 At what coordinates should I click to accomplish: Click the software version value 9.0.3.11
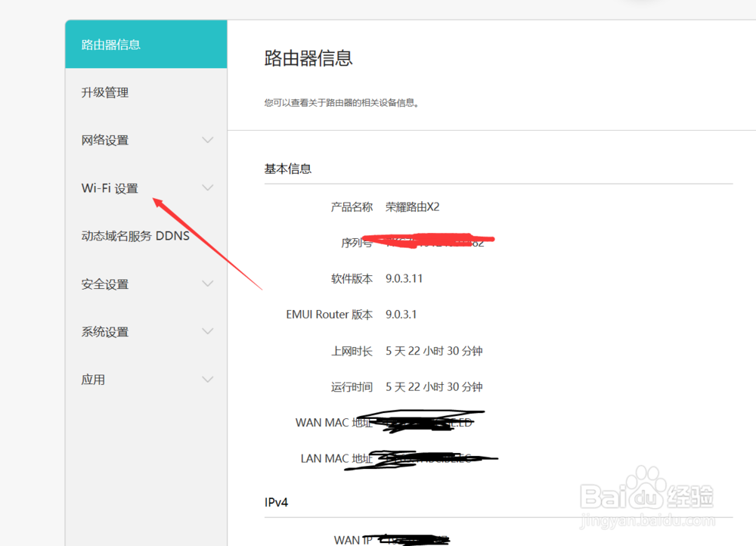404,278
